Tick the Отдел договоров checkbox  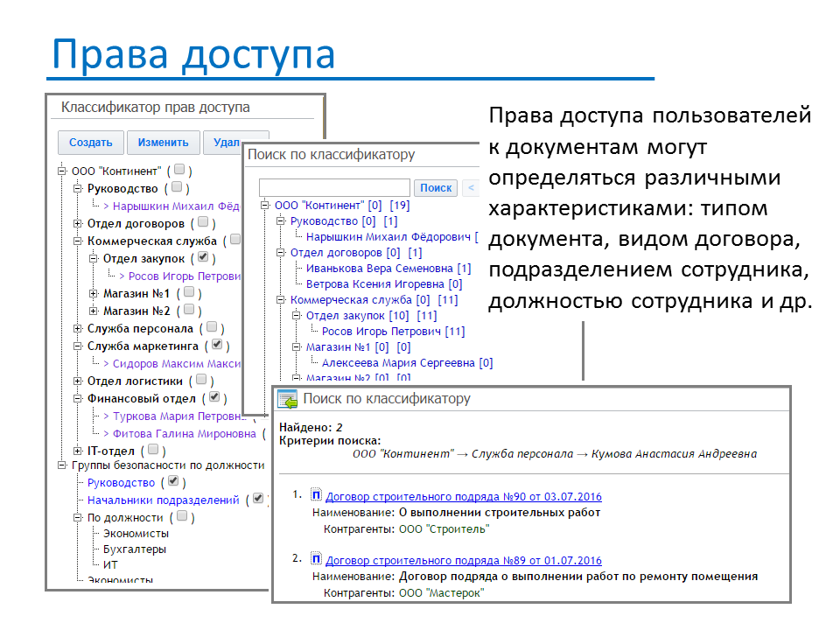(x=203, y=221)
